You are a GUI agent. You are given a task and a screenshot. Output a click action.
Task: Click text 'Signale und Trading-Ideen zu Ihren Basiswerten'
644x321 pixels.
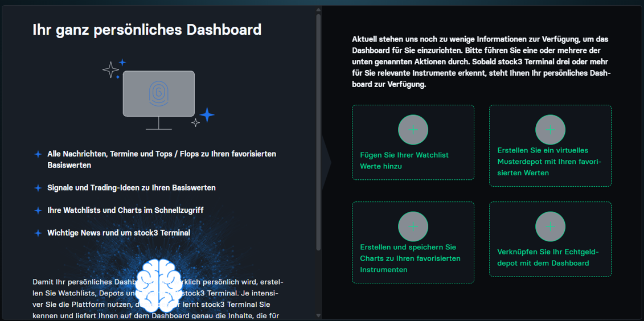click(132, 188)
